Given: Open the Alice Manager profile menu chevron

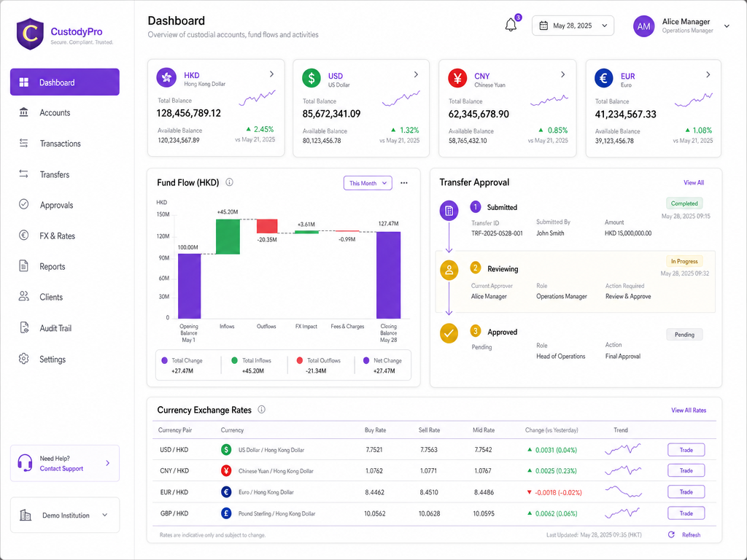Looking at the screenshot, I should coord(727,26).
